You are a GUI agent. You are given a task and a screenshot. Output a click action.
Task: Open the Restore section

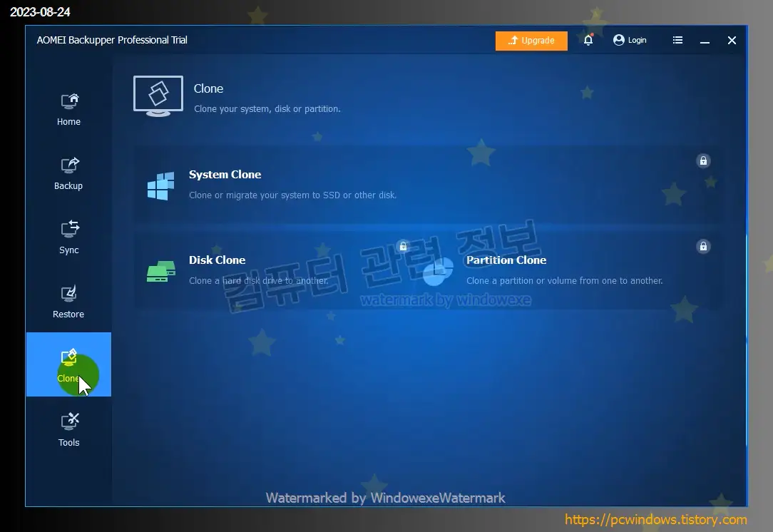point(68,302)
